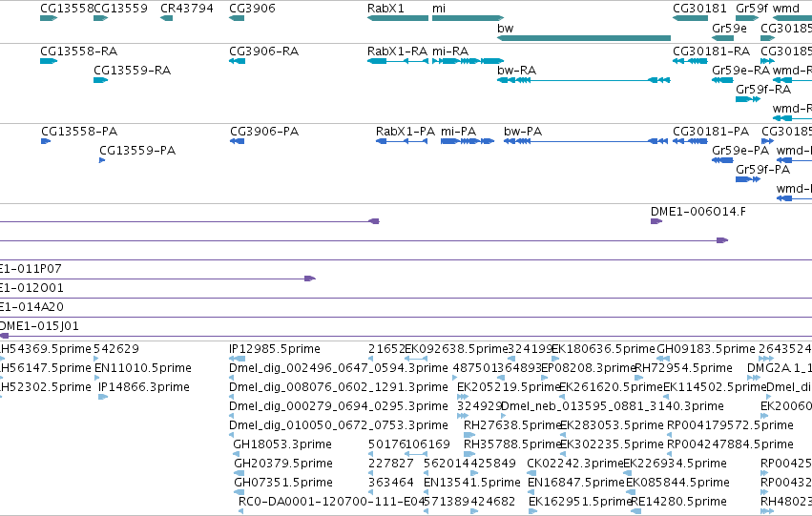Open the GH07351.5prime EST label
812x516 pixels.
coord(283,483)
